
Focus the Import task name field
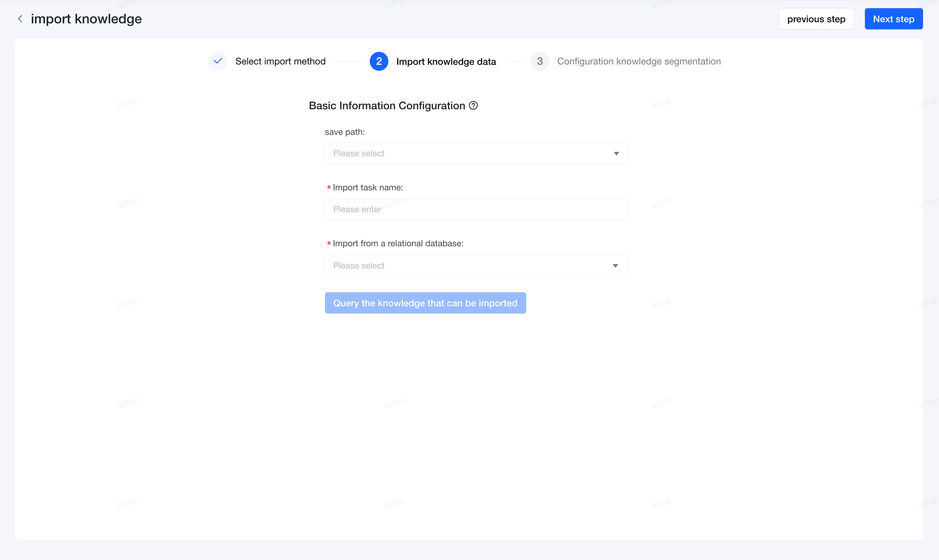pyautogui.click(x=477, y=209)
